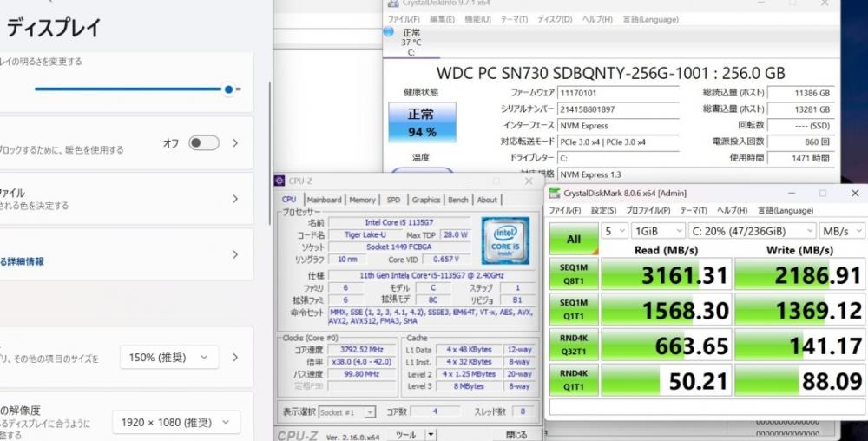868x441 pixels.
Task: Click the Intel Core i5 logo in CPU-Z
Action: tap(505, 240)
